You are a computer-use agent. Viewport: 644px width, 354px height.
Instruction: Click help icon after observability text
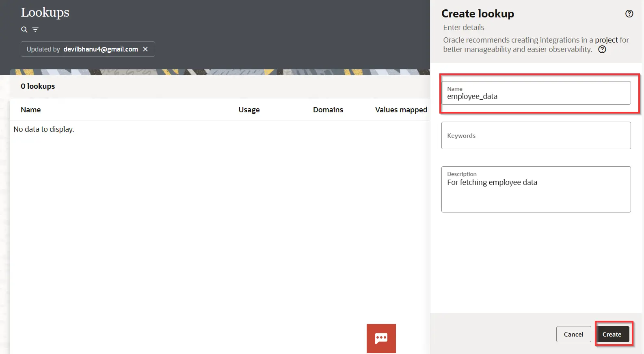pos(602,49)
